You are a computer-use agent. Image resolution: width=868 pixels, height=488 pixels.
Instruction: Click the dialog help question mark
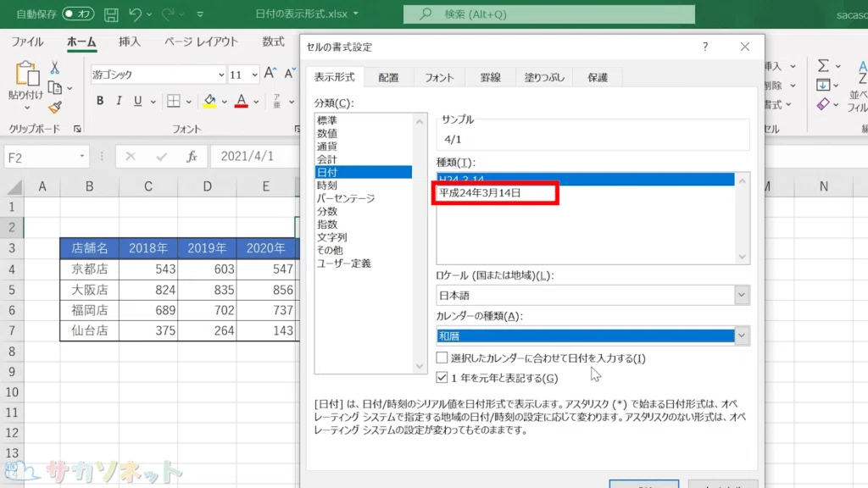[x=704, y=47]
